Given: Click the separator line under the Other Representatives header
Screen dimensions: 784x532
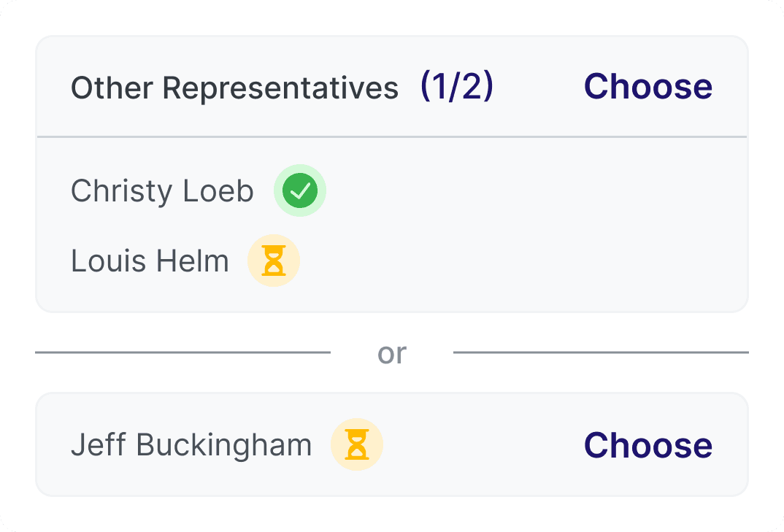Looking at the screenshot, I should pos(392,136).
